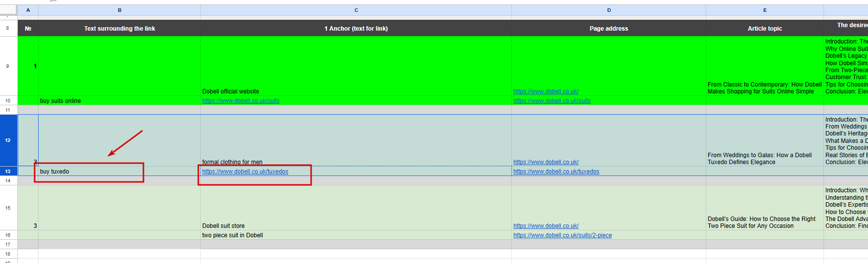Open the dobell.co.uk/suits link in column C
This screenshot has height=263, width=868.
point(240,101)
